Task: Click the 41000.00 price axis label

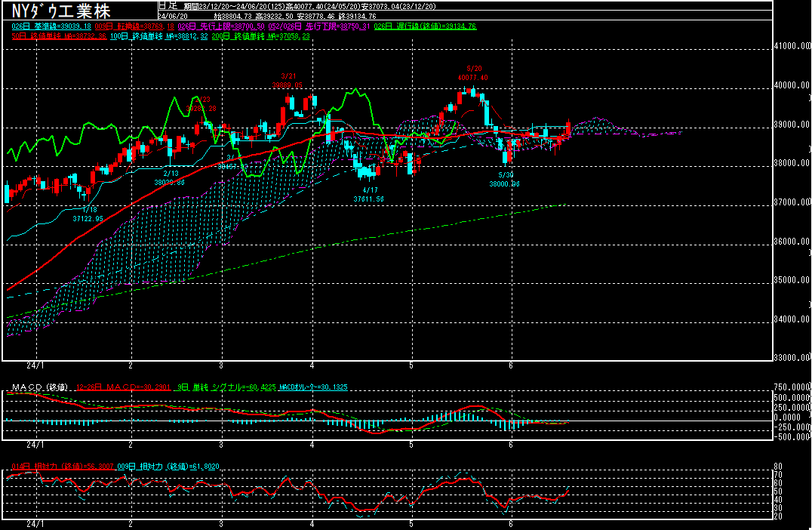Action: pos(792,45)
